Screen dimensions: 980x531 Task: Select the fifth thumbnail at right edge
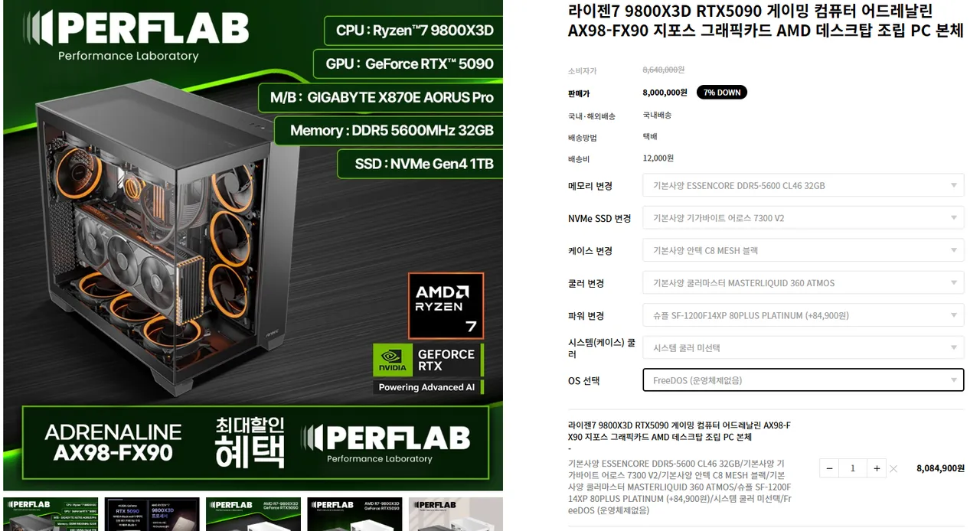point(456,514)
